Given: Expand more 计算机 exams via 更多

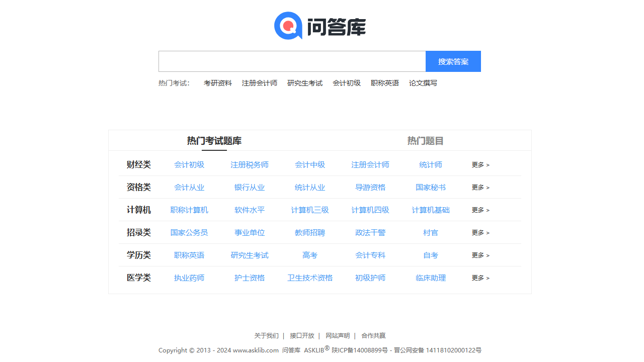Looking at the screenshot, I should pyautogui.click(x=480, y=210).
